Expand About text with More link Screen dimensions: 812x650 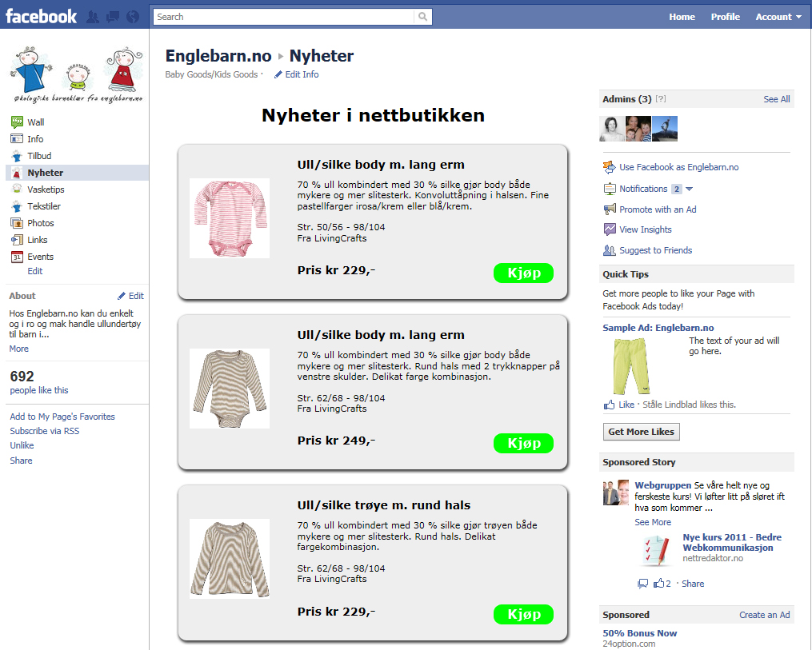coord(18,349)
